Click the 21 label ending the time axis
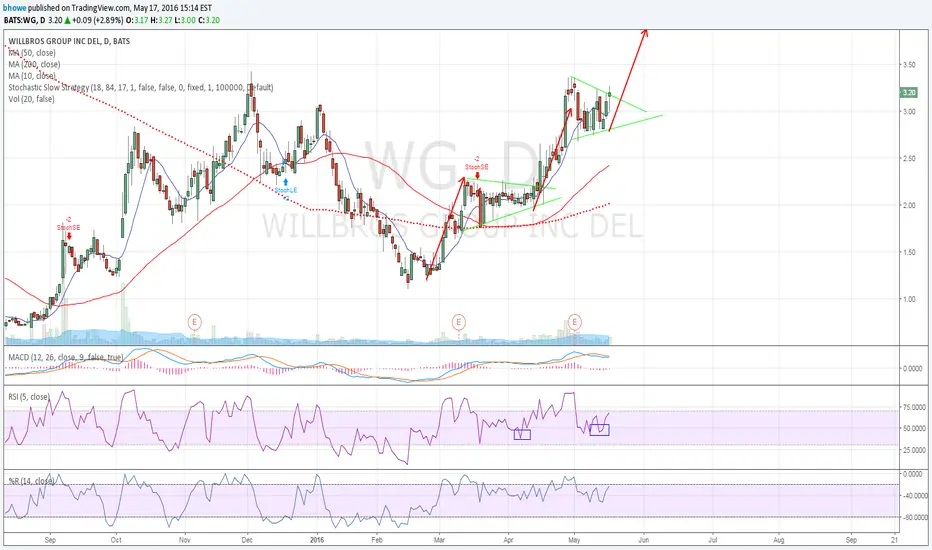Image resolution: width=932 pixels, height=550 pixels. [x=895, y=540]
